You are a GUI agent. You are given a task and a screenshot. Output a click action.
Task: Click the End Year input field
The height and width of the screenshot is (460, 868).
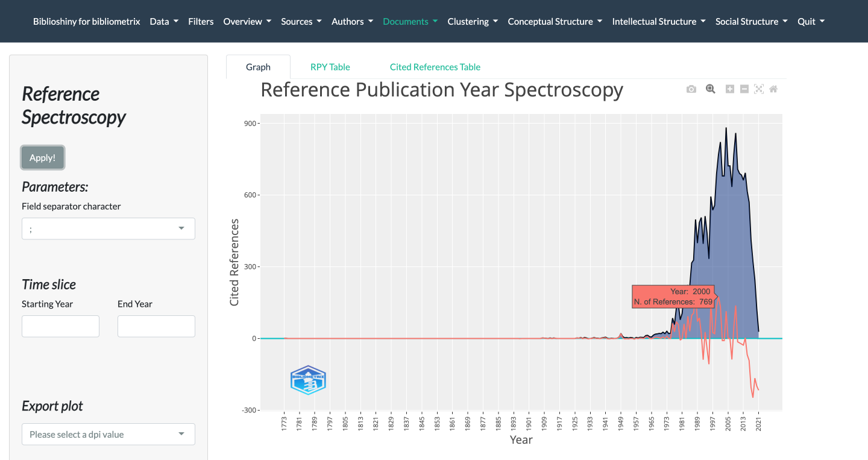(156, 326)
